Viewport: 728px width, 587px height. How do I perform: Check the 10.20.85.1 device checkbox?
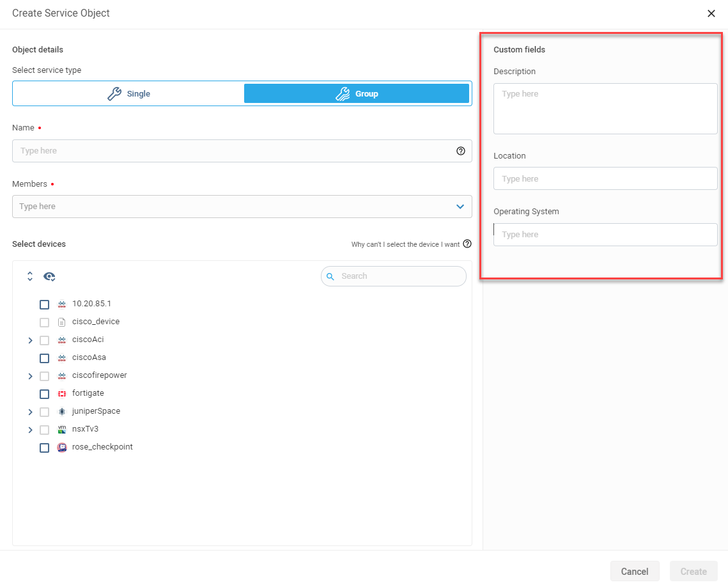click(44, 304)
